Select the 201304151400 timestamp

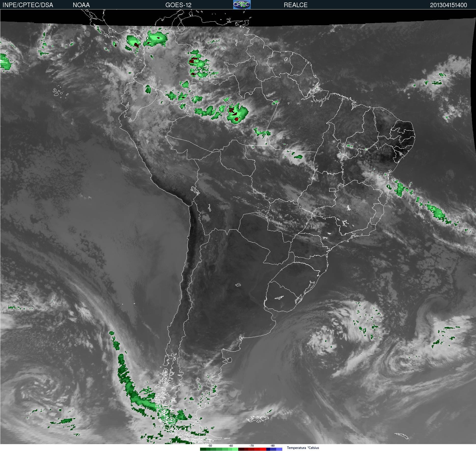click(449, 5)
